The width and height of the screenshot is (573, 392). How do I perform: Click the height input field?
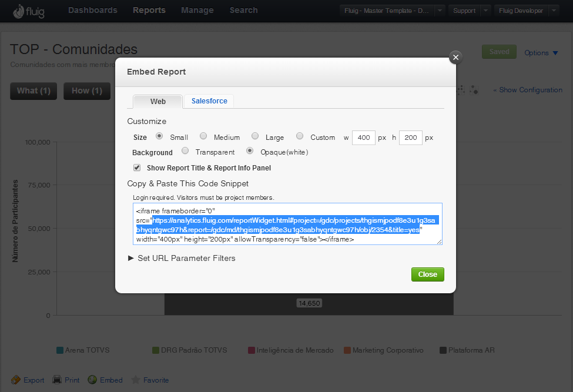click(411, 138)
